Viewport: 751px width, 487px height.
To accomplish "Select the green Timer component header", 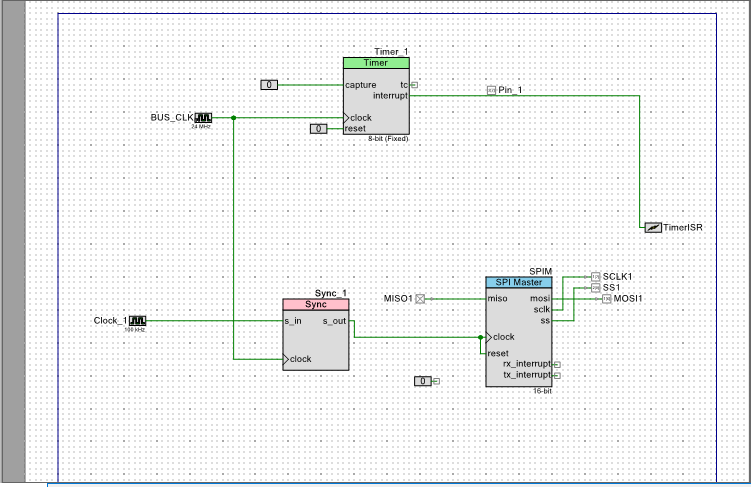I will pos(376,63).
